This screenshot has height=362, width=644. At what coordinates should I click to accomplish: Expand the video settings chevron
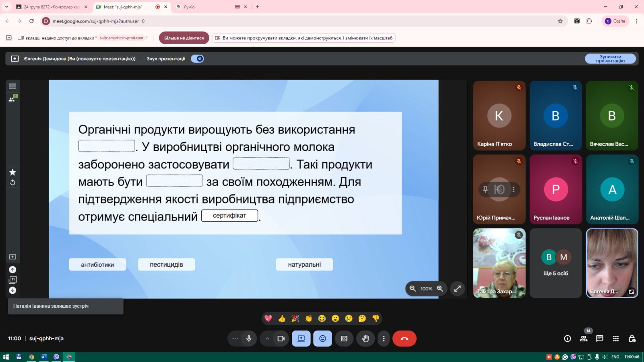click(267, 339)
